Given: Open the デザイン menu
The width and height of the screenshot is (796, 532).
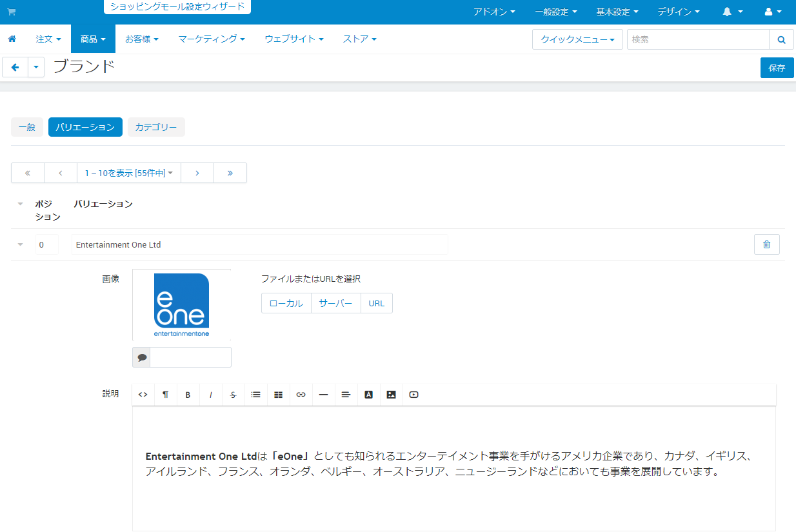Looking at the screenshot, I should [679, 12].
